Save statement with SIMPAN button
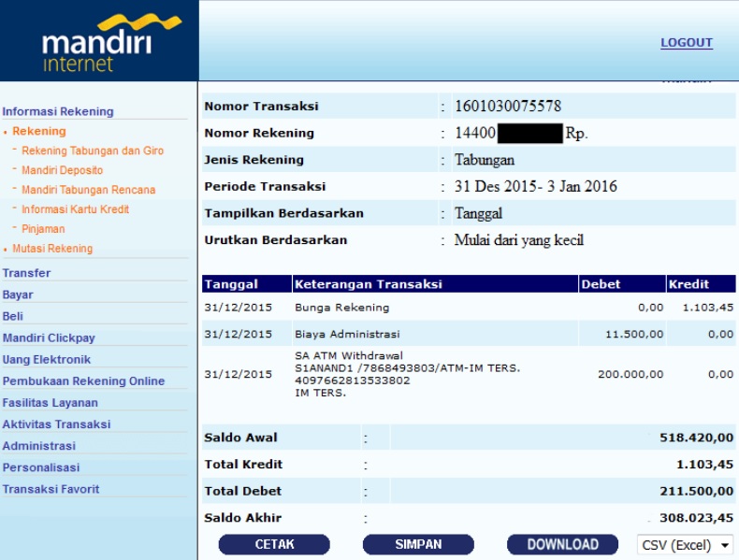Image resolution: width=739 pixels, height=560 pixels. point(418,544)
